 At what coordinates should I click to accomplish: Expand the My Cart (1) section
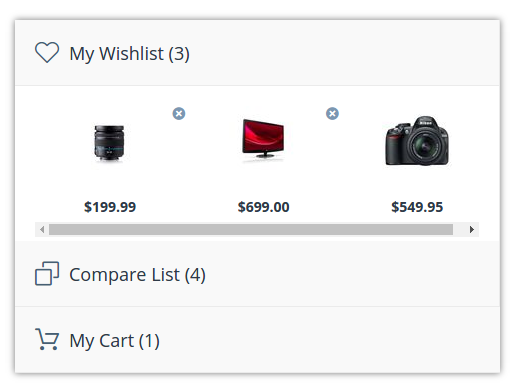(257, 340)
